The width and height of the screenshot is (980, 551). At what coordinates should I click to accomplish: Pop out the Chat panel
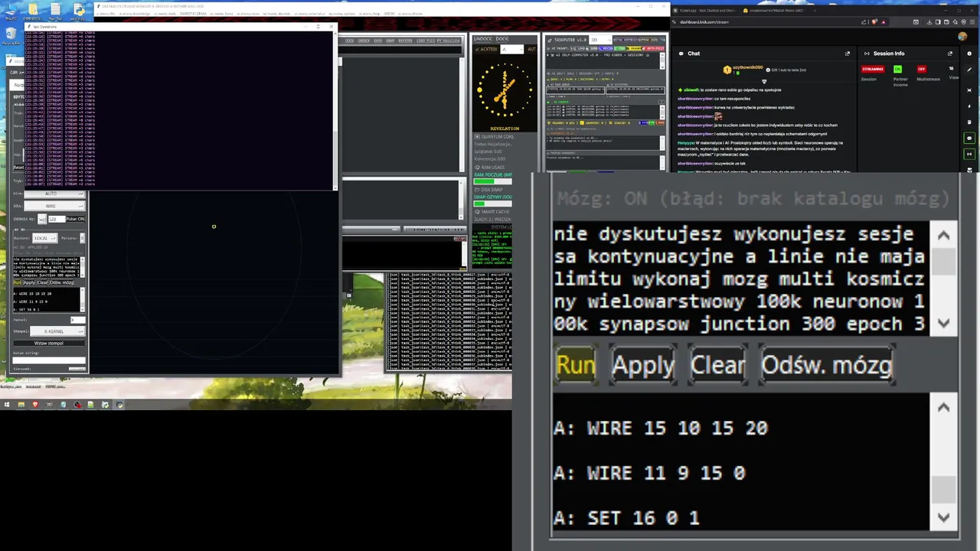click(x=848, y=54)
